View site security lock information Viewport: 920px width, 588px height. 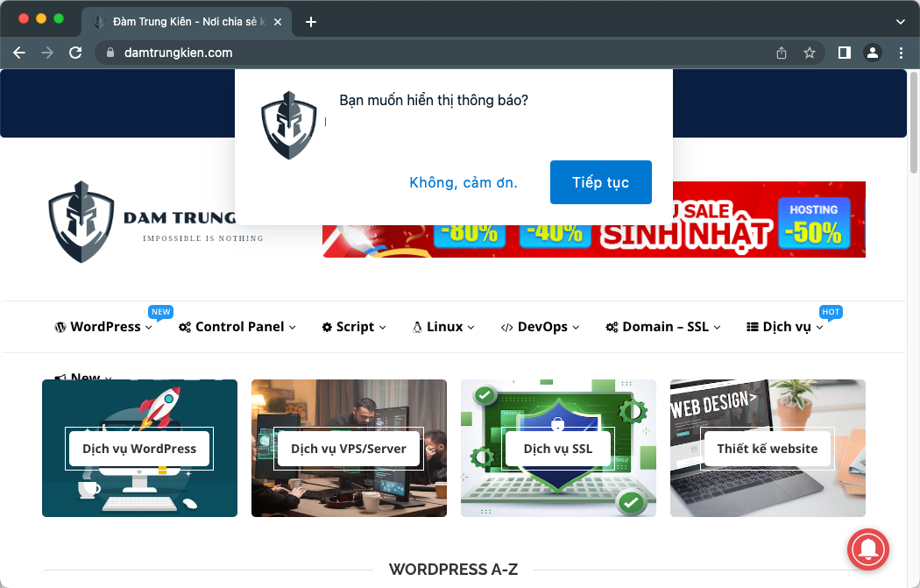click(110, 53)
